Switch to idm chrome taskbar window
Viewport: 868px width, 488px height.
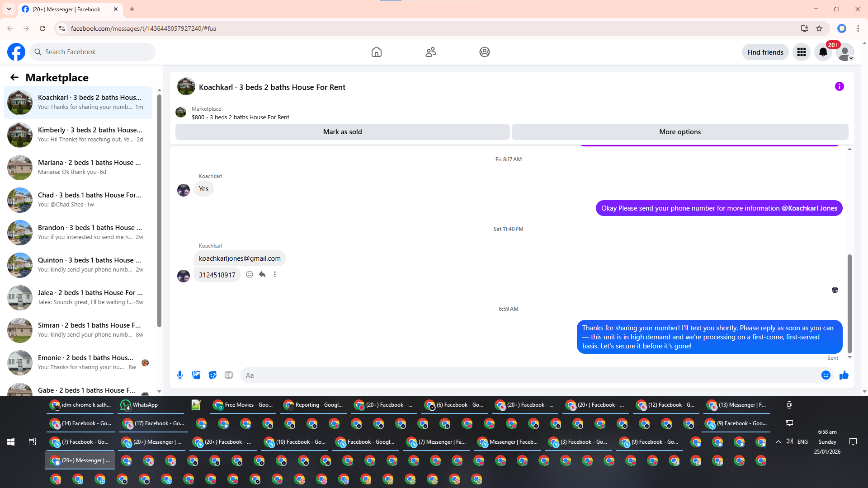pyautogui.click(x=80, y=405)
